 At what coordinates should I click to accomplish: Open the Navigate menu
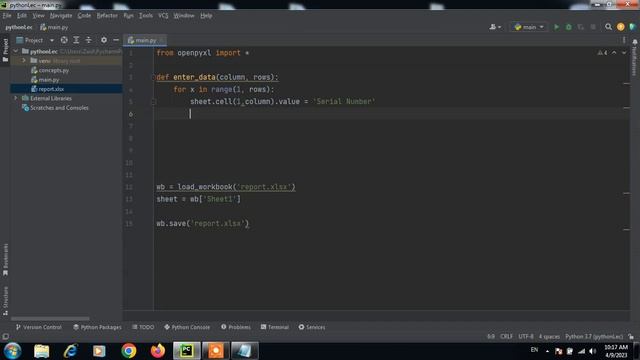[x=61, y=16]
